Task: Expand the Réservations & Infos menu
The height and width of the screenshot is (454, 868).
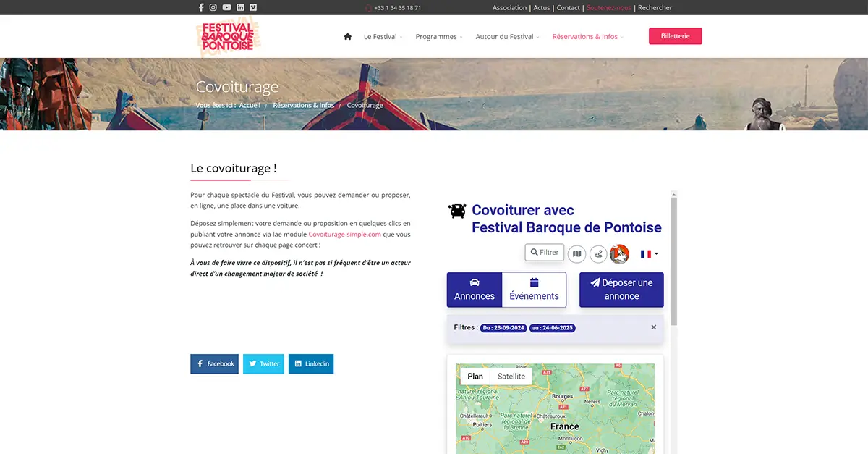Action: coord(587,36)
